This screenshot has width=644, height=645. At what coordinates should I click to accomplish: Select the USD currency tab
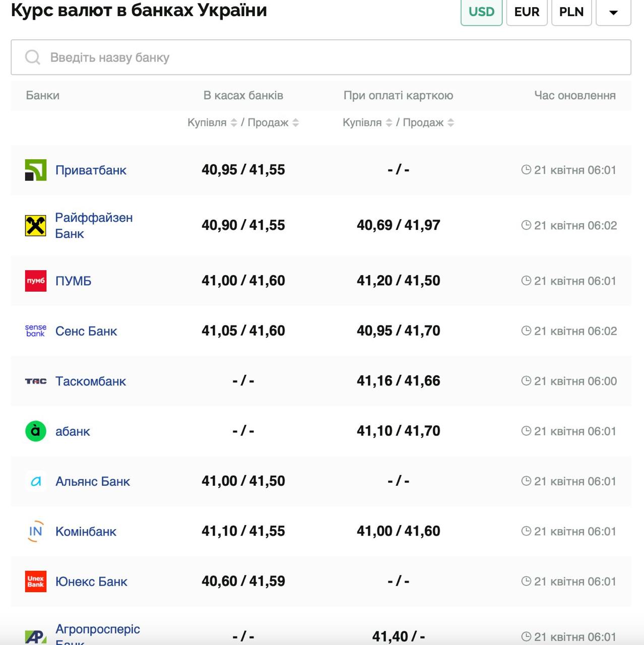coord(481,12)
